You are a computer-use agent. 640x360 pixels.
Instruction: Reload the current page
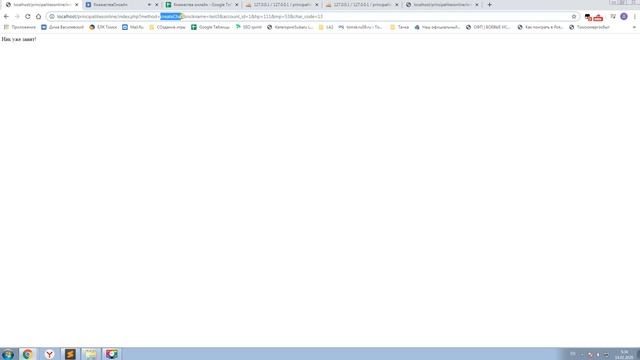(28, 16)
